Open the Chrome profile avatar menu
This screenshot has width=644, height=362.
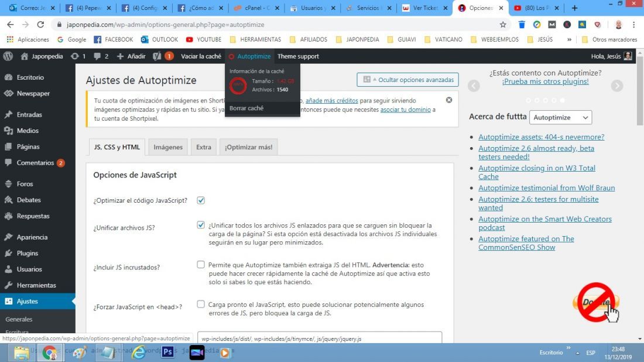(x=619, y=25)
